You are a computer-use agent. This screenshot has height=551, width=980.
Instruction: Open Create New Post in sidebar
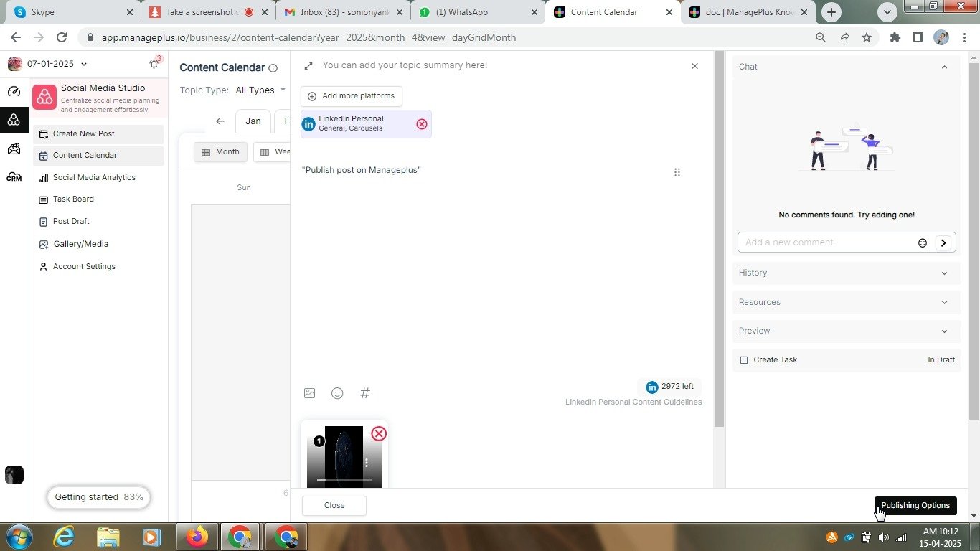coord(98,134)
